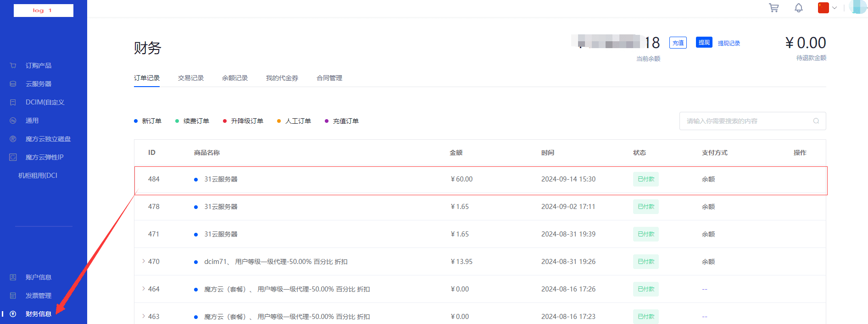Click the search magnifier icon
Viewport: 868px width, 324px height.
click(x=816, y=121)
